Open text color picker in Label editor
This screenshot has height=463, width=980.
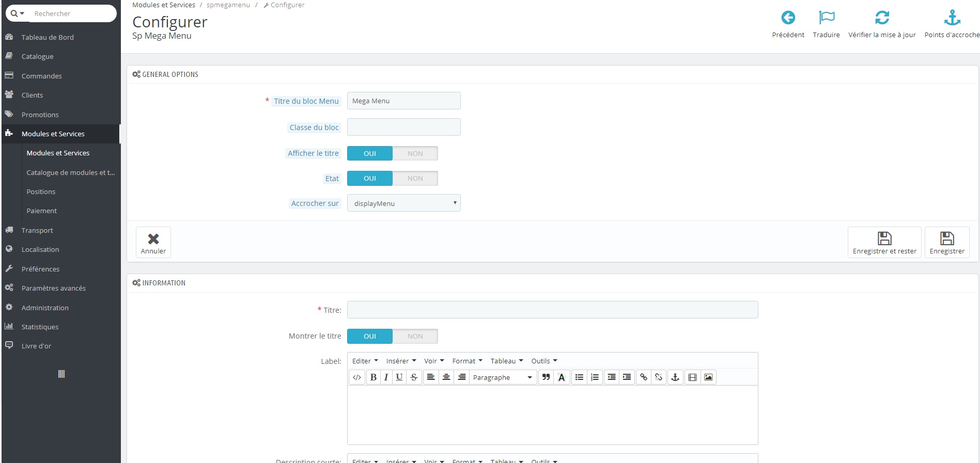pyautogui.click(x=562, y=377)
